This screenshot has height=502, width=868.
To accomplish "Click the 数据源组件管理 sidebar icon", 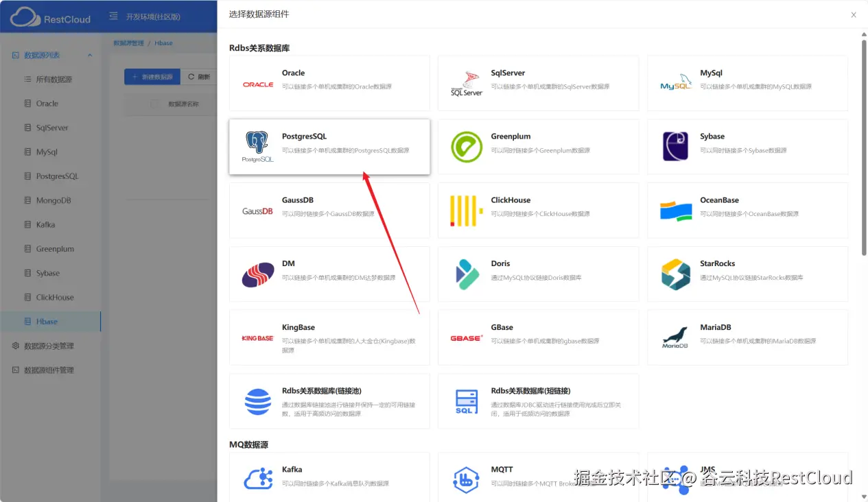I will tap(16, 370).
